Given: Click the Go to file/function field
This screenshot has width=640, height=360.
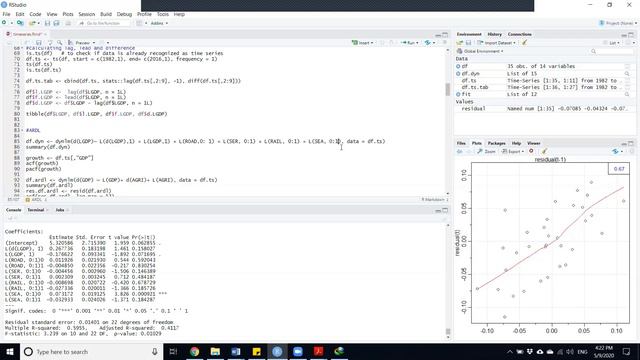Looking at the screenshot, I should coord(104,23).
